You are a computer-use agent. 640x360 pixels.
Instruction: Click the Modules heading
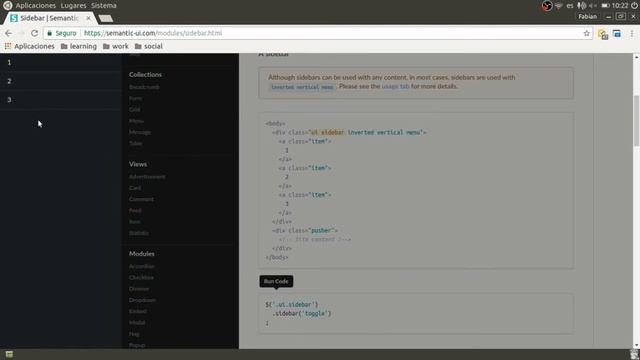142,253
